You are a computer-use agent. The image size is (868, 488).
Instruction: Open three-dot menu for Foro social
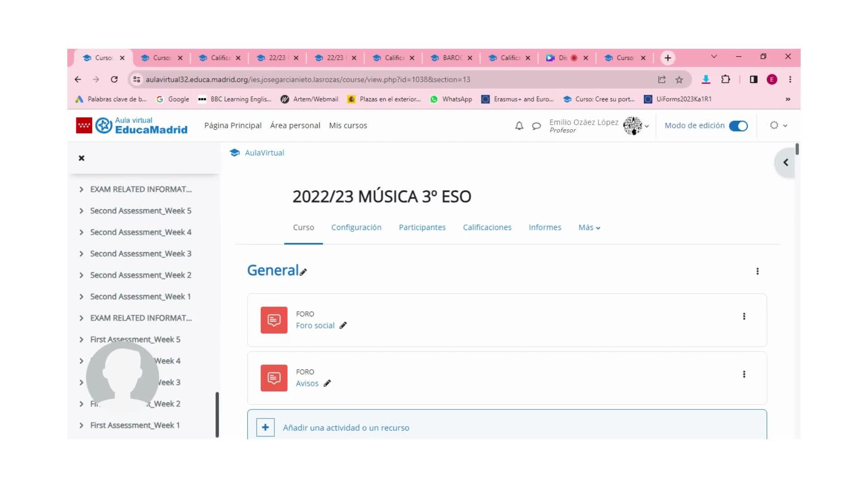click(x=744, y=316)
